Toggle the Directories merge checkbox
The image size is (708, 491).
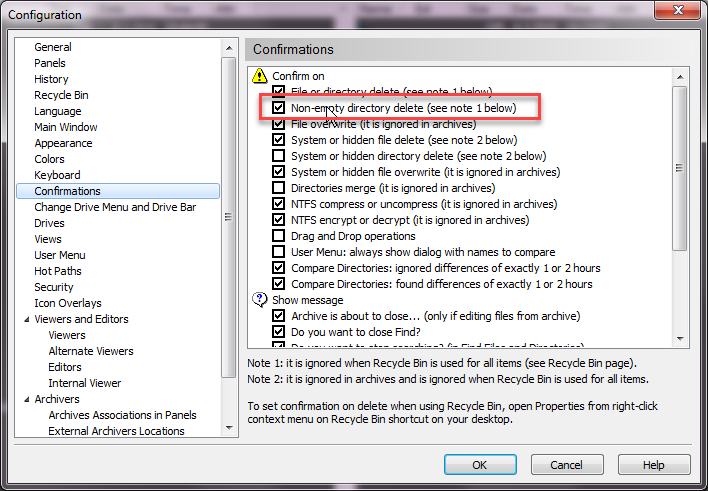pyautogui.click(x=279, y=188)
